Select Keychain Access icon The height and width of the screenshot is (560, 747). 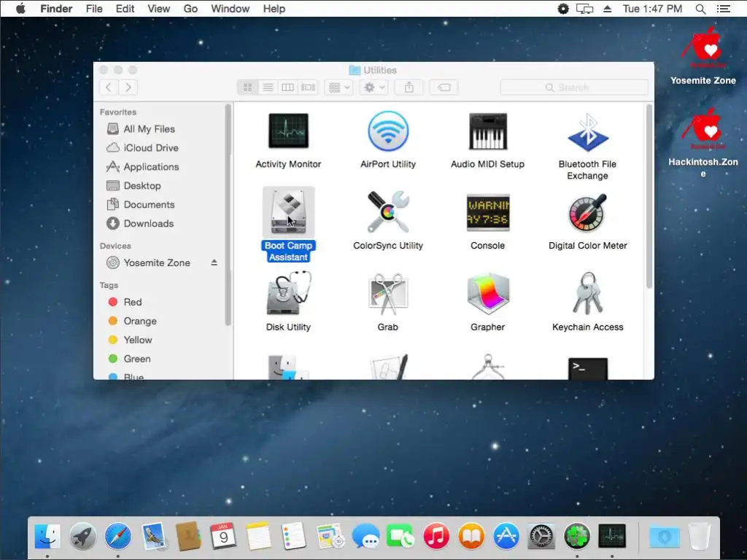(x=587, y=293)
